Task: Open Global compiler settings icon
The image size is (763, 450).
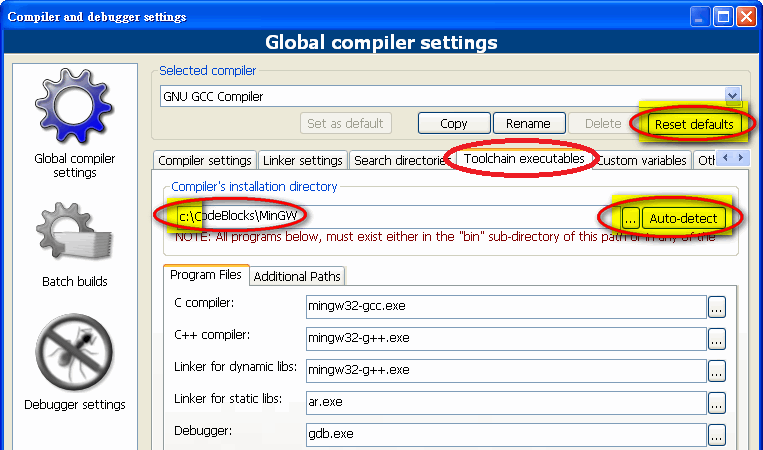Action: coord(75,108)
